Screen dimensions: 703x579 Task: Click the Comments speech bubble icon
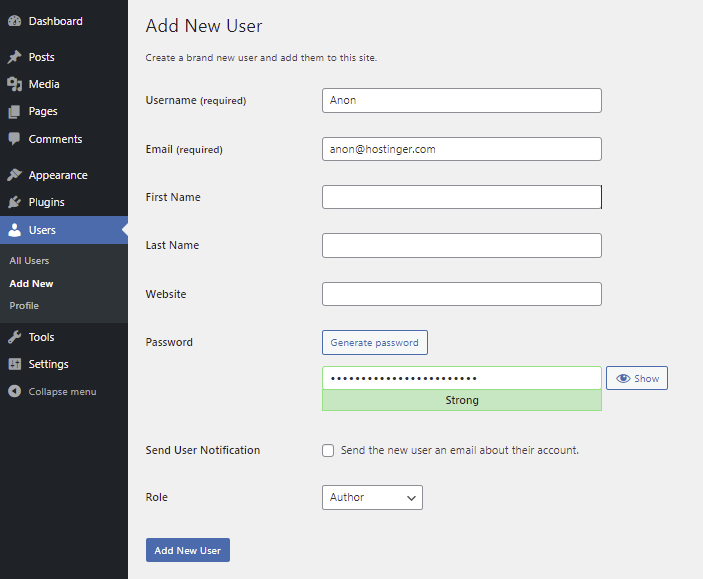(x=14, y=139)
